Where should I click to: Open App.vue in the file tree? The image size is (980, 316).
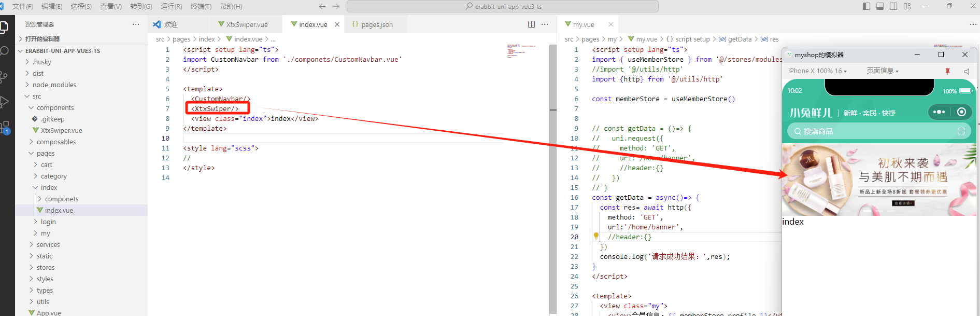pyautogui.click(x=81, y=312)
